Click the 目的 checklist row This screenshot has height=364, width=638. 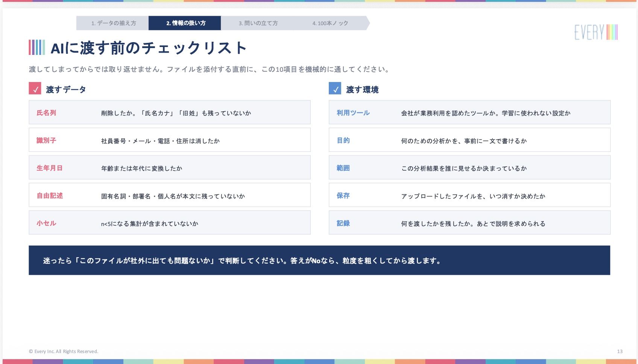point(469,140)
